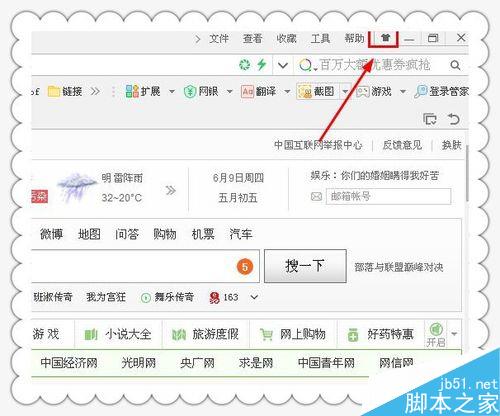Open the 我为宫狂 hot search link

[106, 297]
